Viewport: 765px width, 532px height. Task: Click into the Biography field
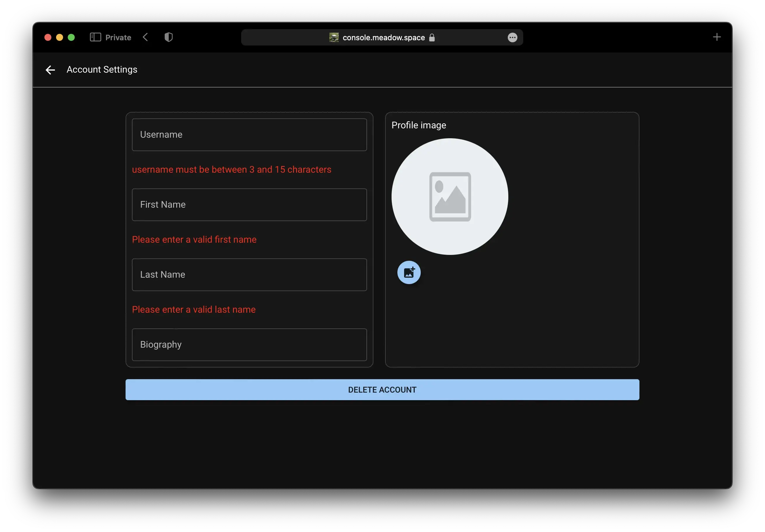click(249, 344)
